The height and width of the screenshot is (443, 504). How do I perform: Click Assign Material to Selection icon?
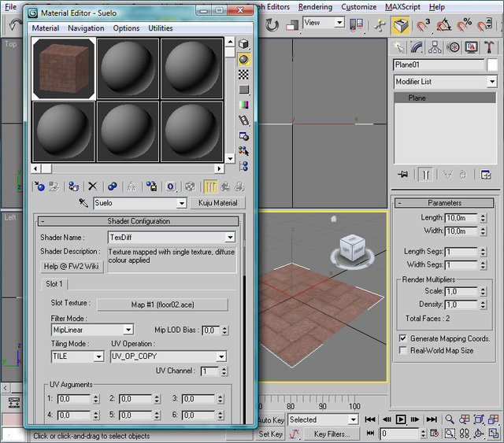72,186
